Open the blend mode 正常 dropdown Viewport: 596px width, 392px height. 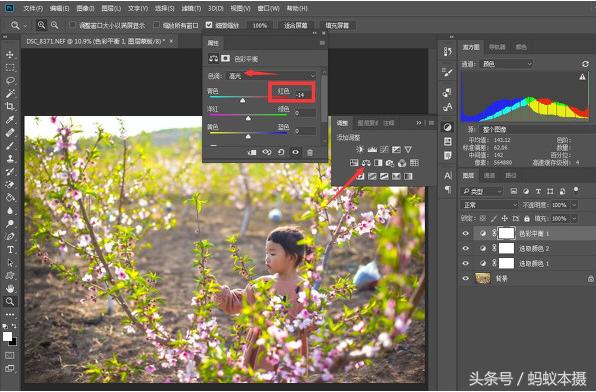tap(490, 205)
